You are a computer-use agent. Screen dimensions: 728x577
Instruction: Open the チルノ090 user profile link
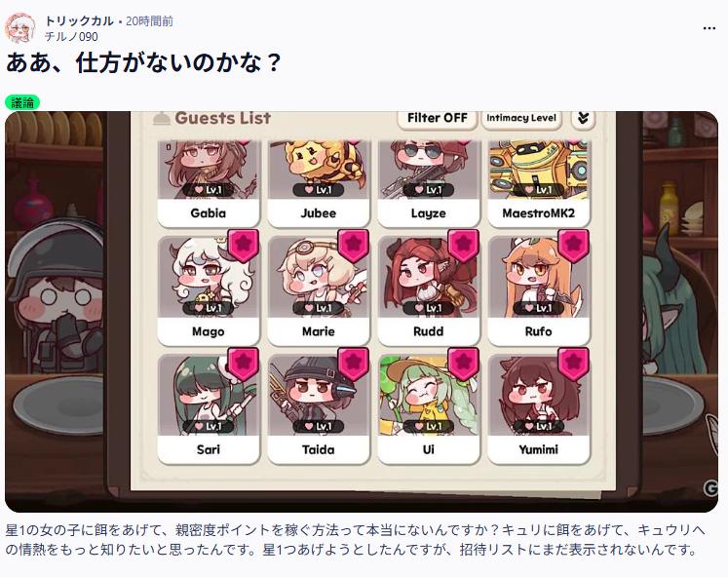(71, 37)
